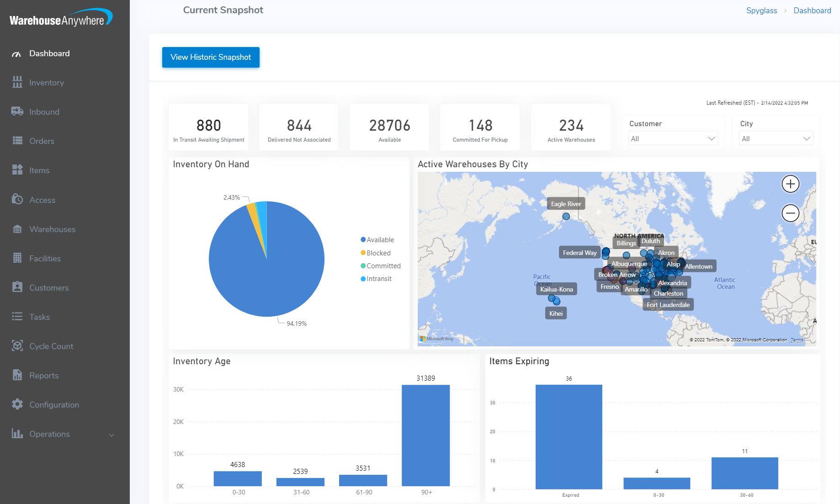Click the Available legend color swatch
The height and width of the screenshot is (504, 840).
coord(362,239)
